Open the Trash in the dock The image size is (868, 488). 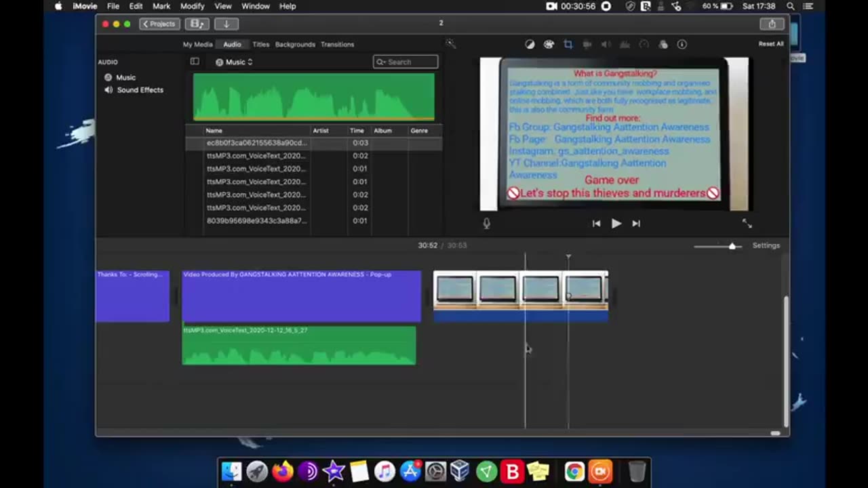[x=637, y=471]
